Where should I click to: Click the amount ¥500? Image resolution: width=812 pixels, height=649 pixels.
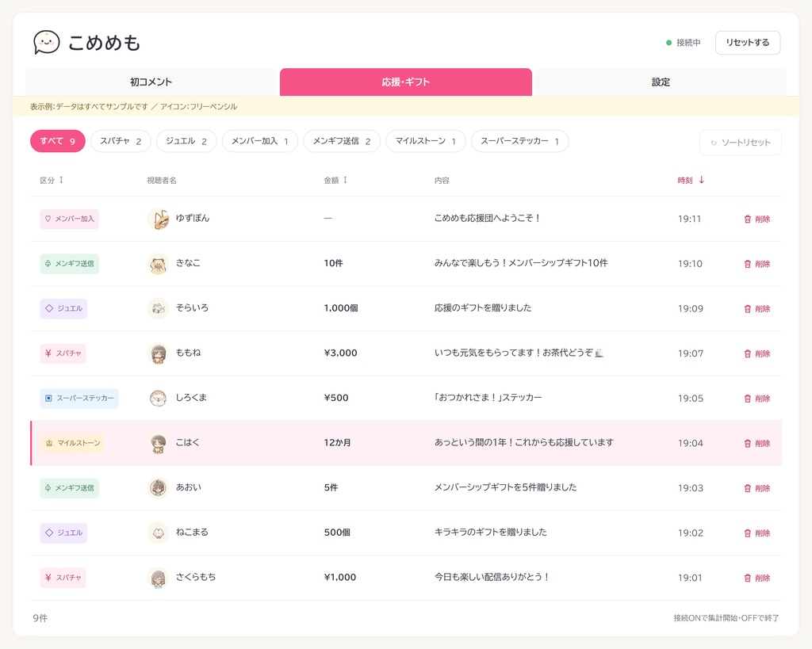pyautogui.click(x=336, y=398)
